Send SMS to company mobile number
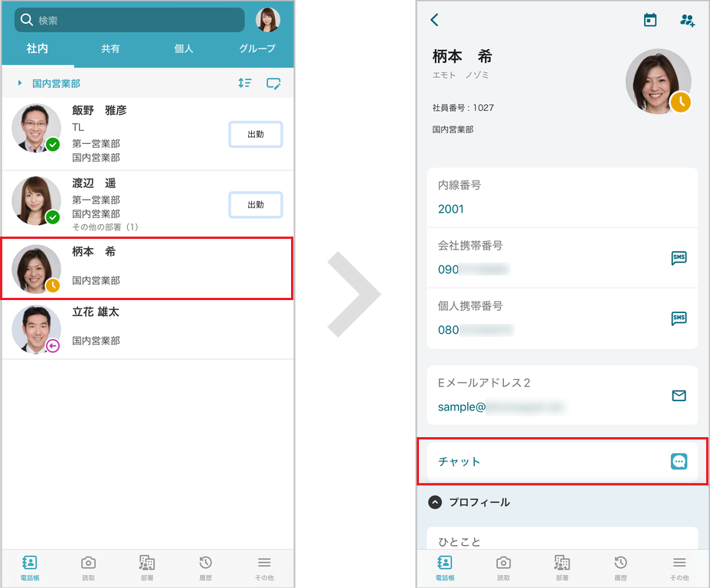Viewport: 710px width, 588px height. [679, 258]
